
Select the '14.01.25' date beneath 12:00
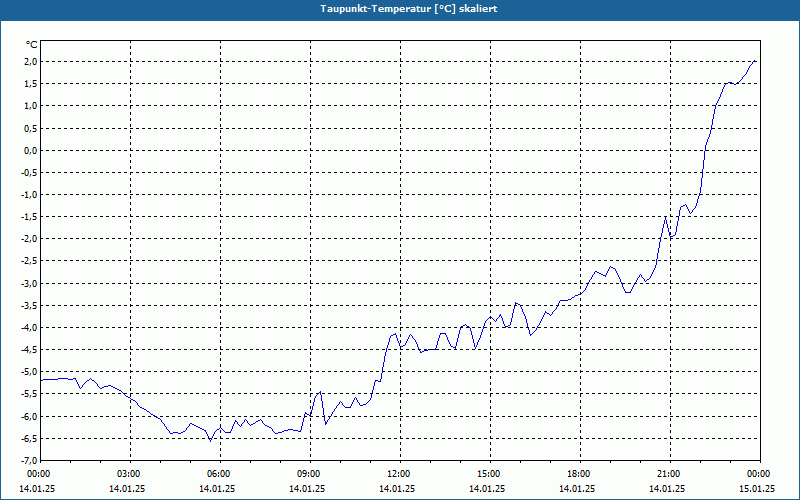point(397,488)
